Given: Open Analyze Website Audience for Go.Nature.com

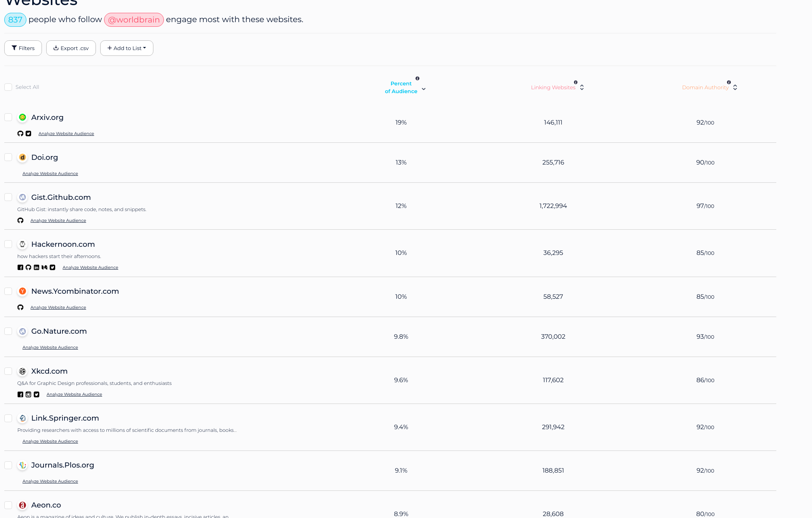Looking at the screenshot, I should 50,347.
